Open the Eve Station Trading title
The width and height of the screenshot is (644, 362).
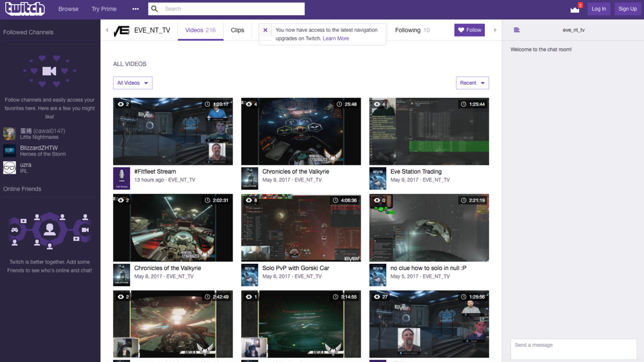coord(416,172)
